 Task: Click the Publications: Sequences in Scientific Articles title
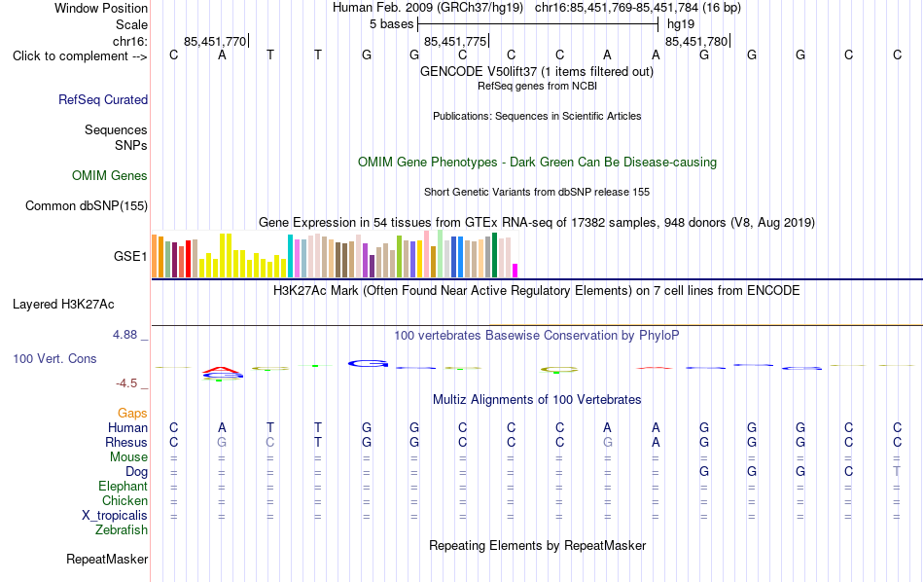click(x=537, y=116)
